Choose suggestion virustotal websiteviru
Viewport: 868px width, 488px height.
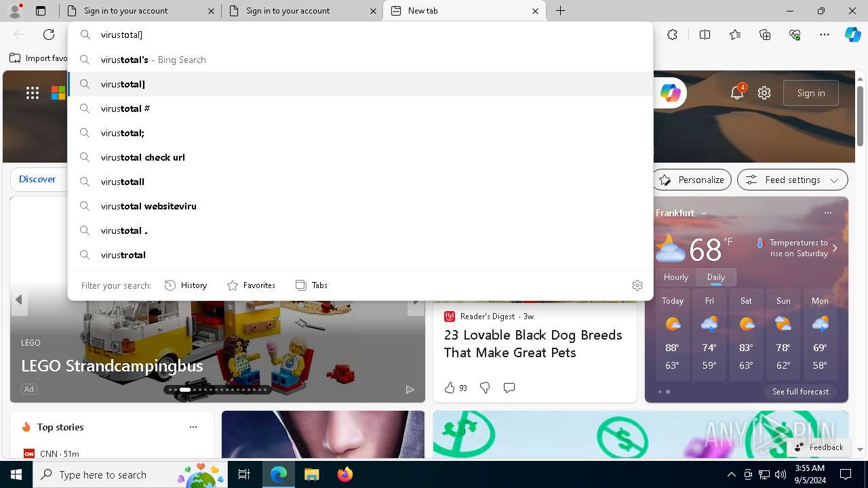[x=361, y=206]
